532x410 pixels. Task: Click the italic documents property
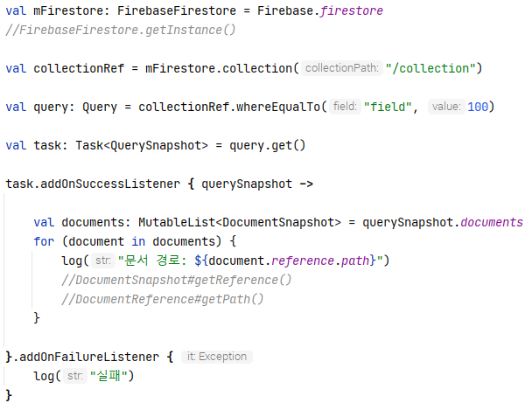(x=492, y=222)
